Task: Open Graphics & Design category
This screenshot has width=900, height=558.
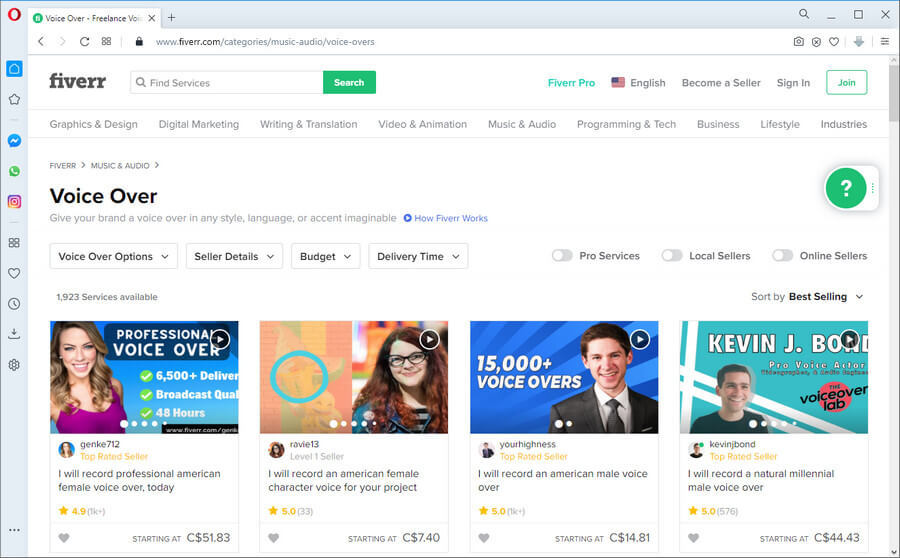Action: point(94,124)
